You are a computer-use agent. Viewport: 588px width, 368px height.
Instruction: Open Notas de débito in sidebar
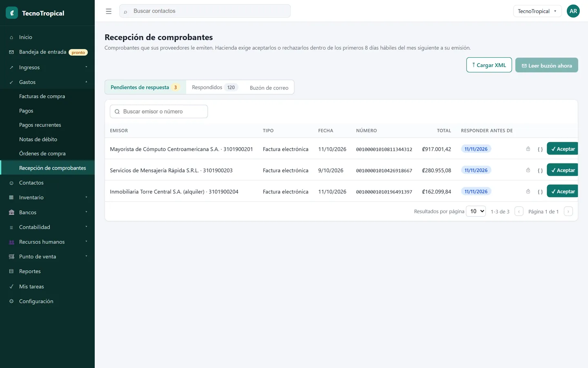(x=47, y=139)
